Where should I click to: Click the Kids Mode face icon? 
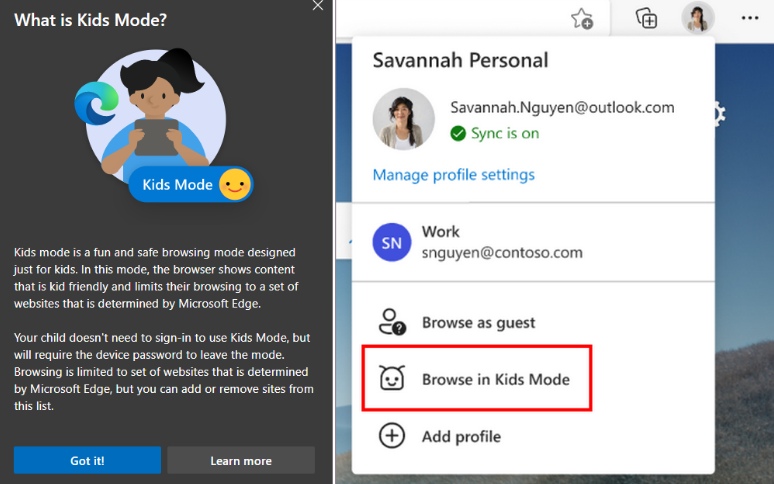tap(392, 379)
